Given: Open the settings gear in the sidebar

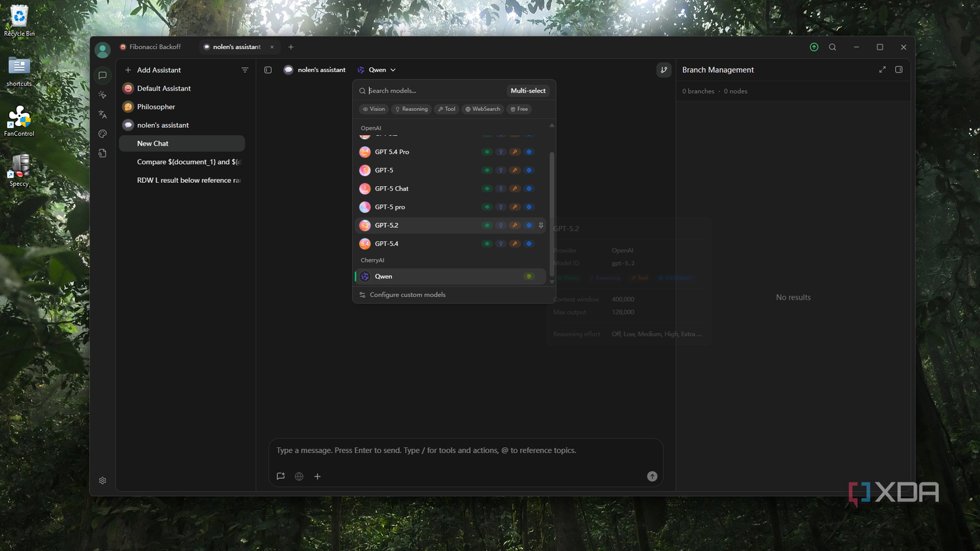Looking at the screenshot, I should 103,480.
